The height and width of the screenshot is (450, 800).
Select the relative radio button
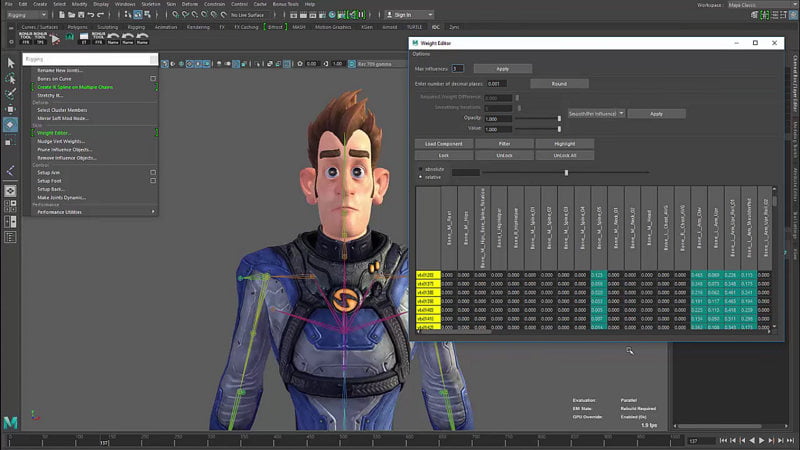(420, 176)
